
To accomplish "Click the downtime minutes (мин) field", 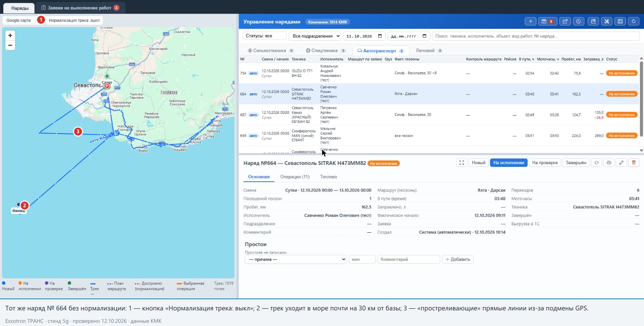I will 362,259.
